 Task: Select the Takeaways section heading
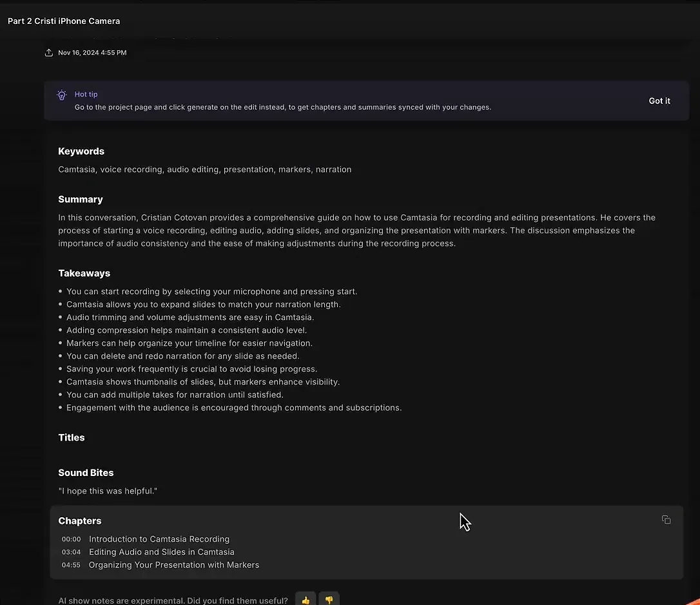click(84, 273)
